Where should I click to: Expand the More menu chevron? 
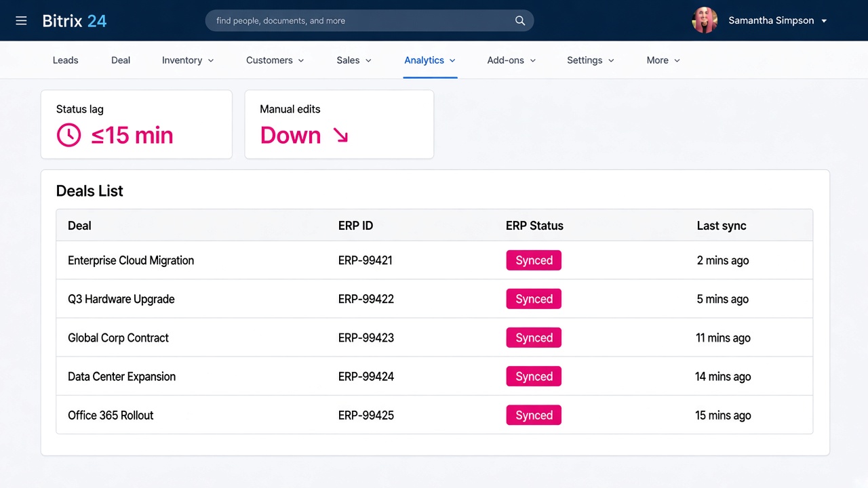[677, 60]
